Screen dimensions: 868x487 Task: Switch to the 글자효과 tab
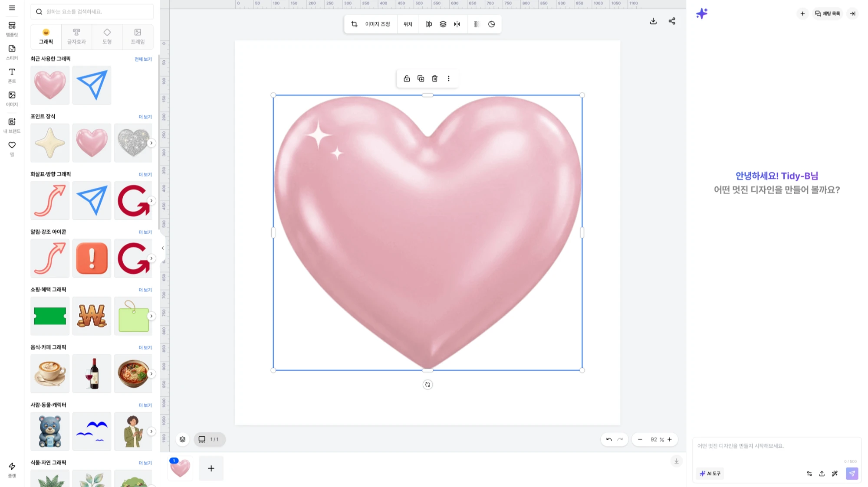[x=76, y=36]
